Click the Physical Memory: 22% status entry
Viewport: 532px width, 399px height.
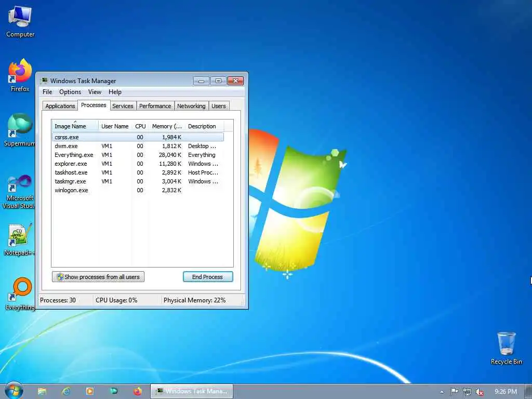click(194, 300)
